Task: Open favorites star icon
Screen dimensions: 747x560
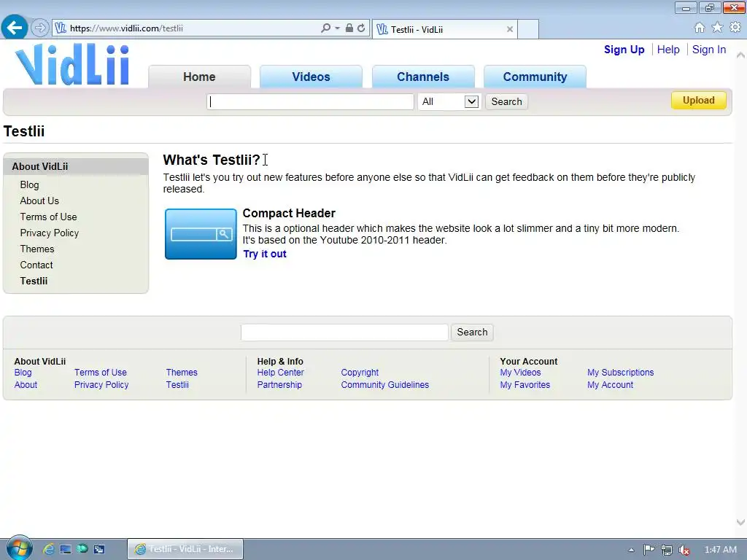Action: (717, 28)
